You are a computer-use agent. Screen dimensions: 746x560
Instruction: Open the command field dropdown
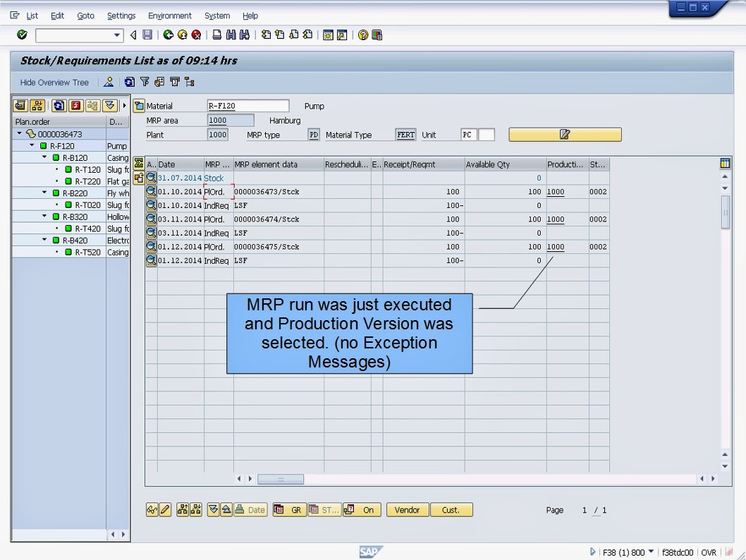click(x=118, y=35)
